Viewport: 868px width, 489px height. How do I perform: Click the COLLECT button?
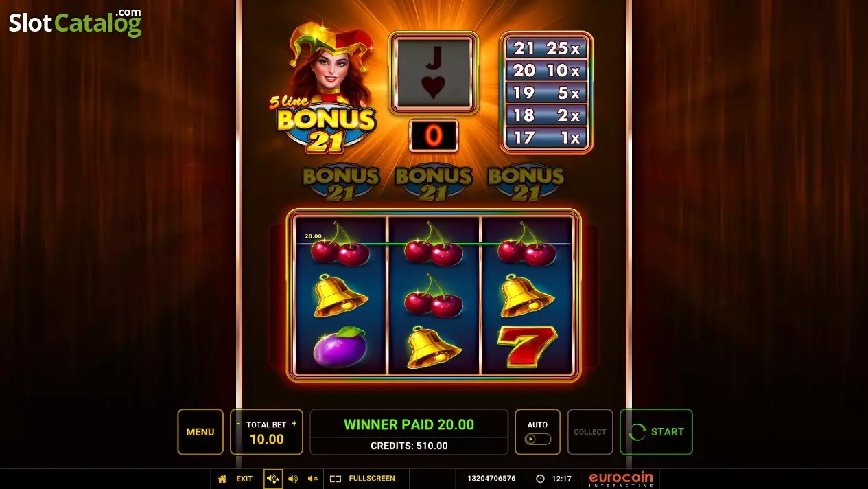click(590, 432)
